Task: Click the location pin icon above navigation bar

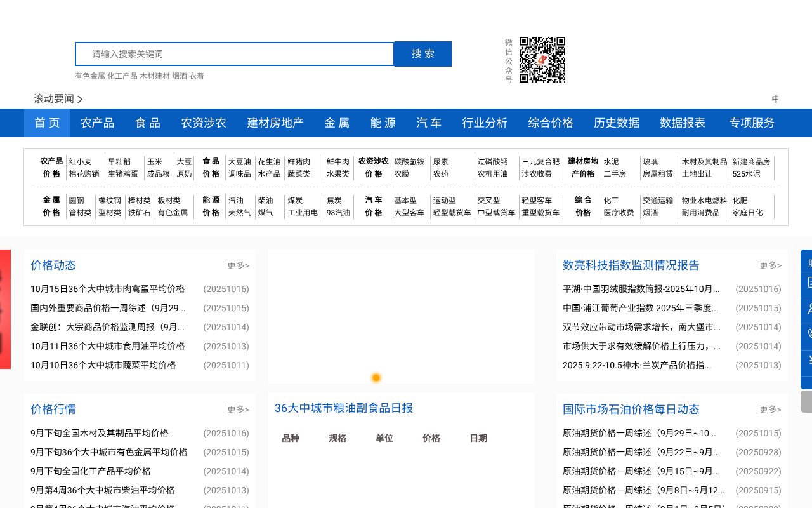Action: point(775,99)
